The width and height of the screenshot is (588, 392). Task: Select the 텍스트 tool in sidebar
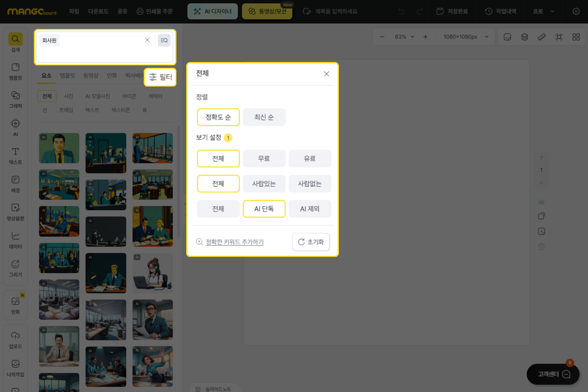click(16, 156)
